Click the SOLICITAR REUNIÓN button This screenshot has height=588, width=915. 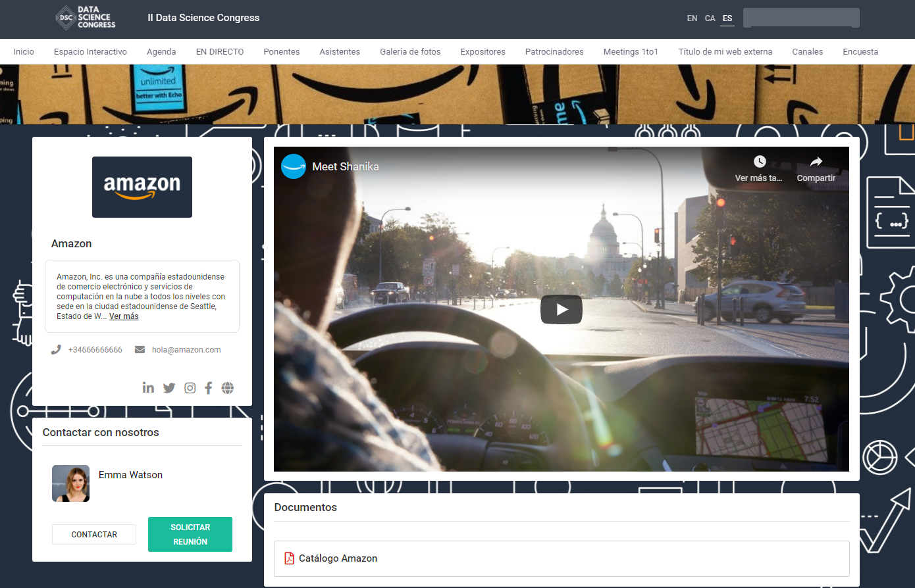click(x=190, y=534)
